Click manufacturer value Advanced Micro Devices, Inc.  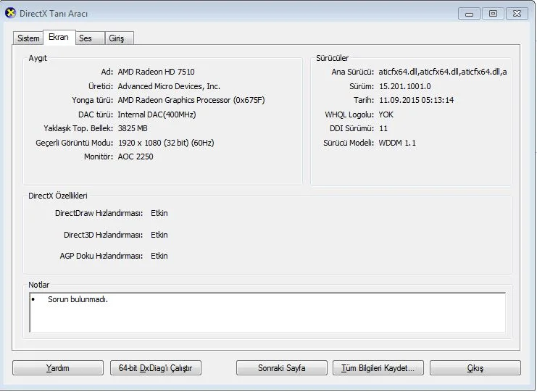tap(169, 86)
